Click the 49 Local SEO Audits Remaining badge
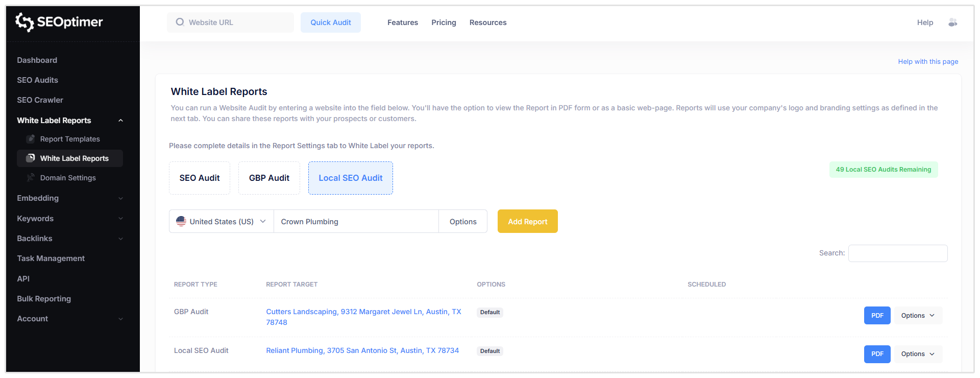Viewport: 980px width, 378px height. tap(884, 170)
